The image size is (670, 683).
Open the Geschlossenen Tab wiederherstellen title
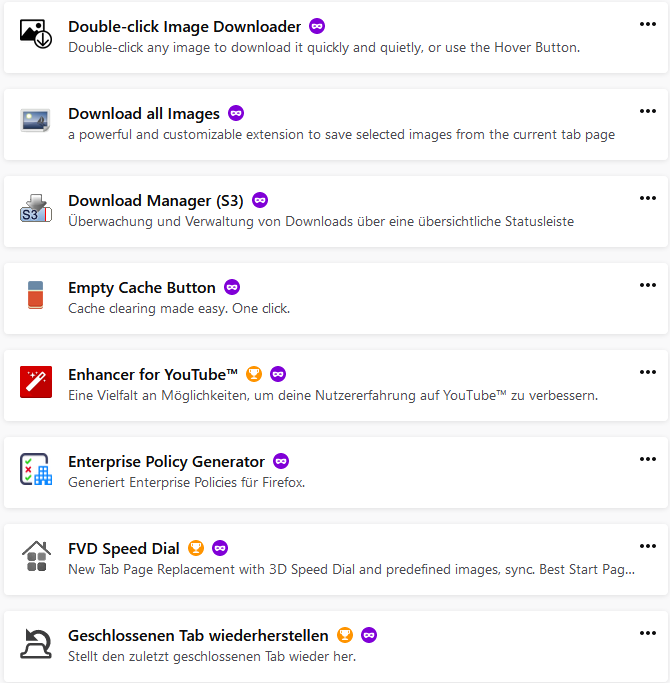(198, 635)
